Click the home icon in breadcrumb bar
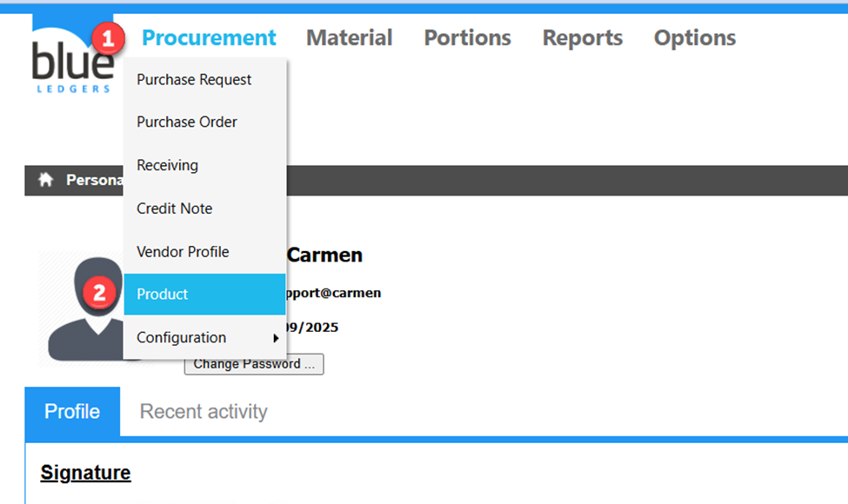 coord(46,180)
